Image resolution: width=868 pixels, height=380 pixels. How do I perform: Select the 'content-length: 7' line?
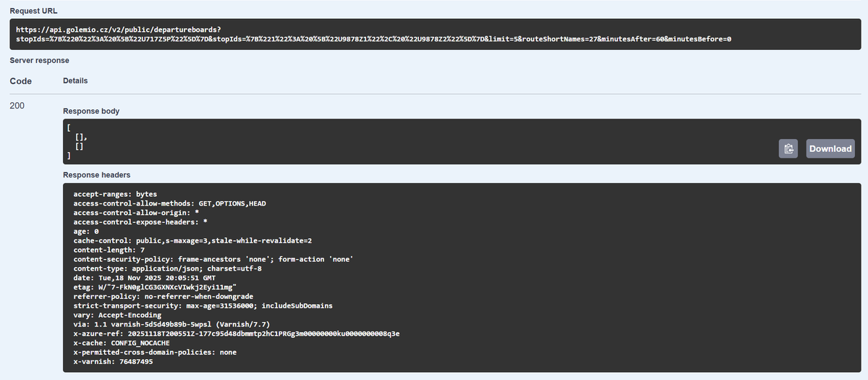tap(109, 250)
